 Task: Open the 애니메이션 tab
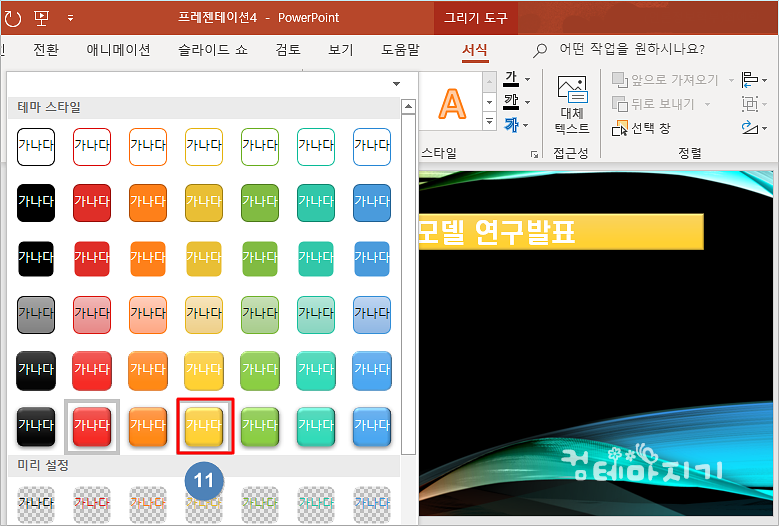[x=118, y=50]
